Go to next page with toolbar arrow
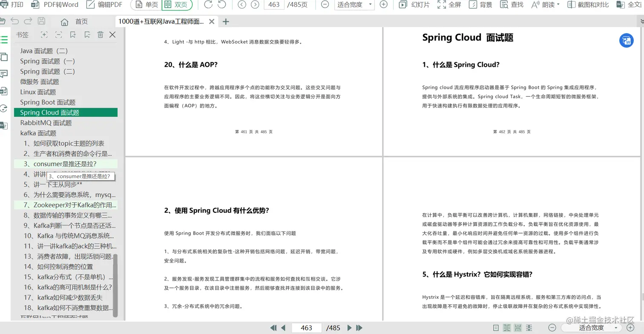 (x=255, y=5)
